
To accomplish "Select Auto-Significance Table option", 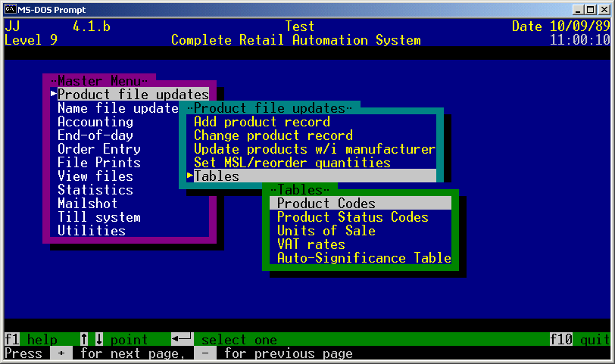I will point(364,258).
